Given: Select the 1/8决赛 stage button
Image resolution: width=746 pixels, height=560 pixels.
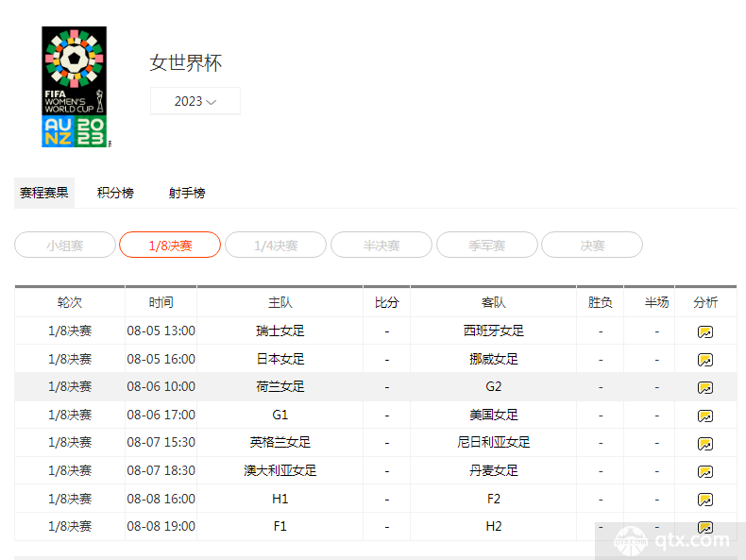Looking at the screenshot, I should coord(170,245).
